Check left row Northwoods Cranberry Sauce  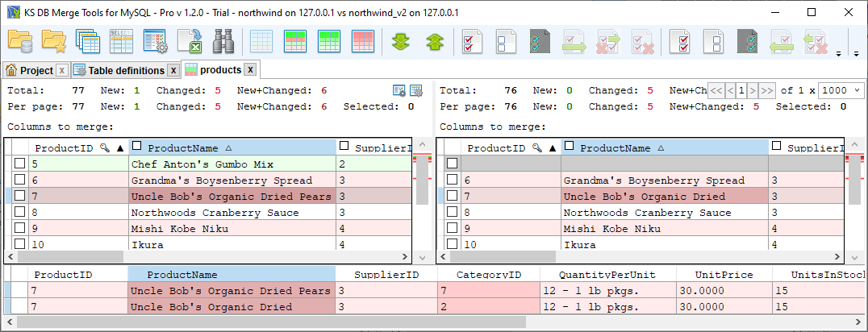[x=20, y=212]
